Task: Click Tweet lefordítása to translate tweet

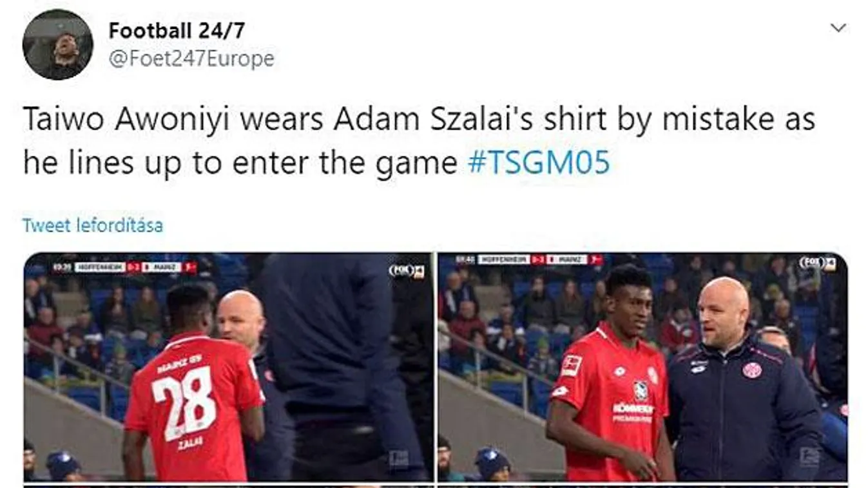Action: click(93, 225)
